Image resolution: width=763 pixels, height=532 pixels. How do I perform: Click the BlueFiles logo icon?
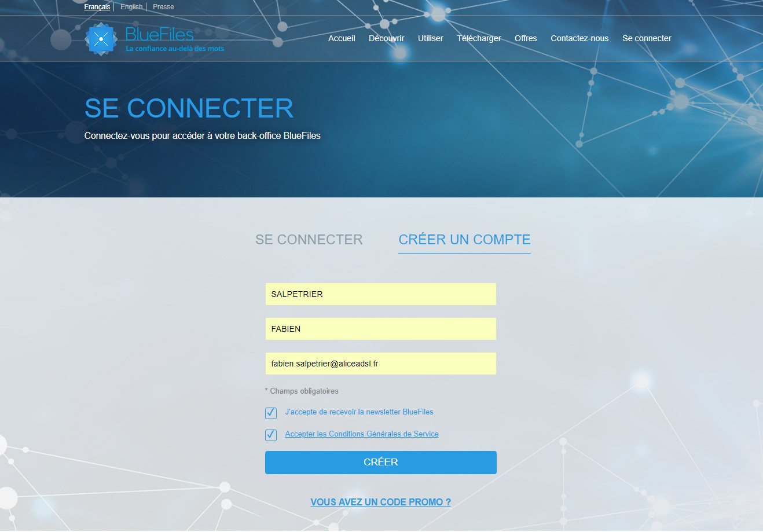[101, 39]
